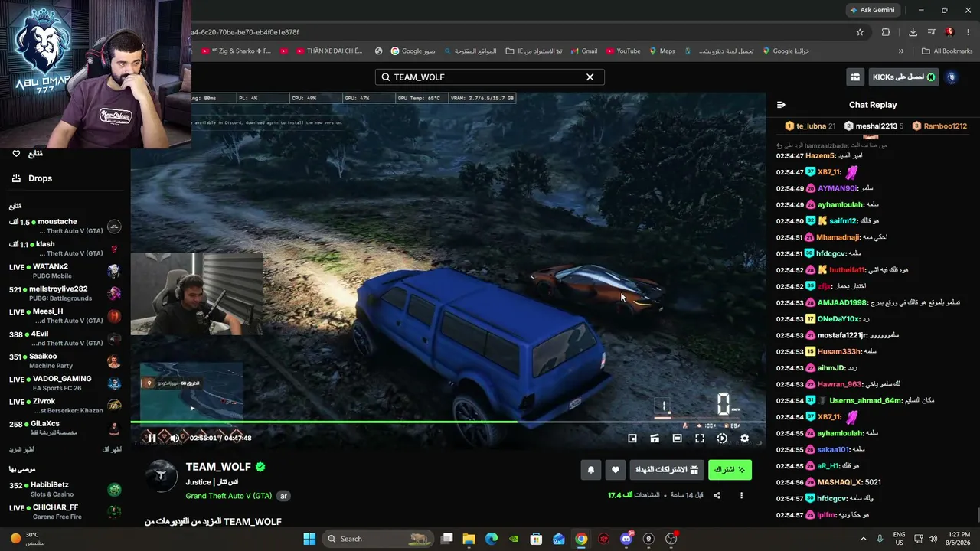980x551 pixels.
Task: Open the Get KICKs button
Action: 903,77
